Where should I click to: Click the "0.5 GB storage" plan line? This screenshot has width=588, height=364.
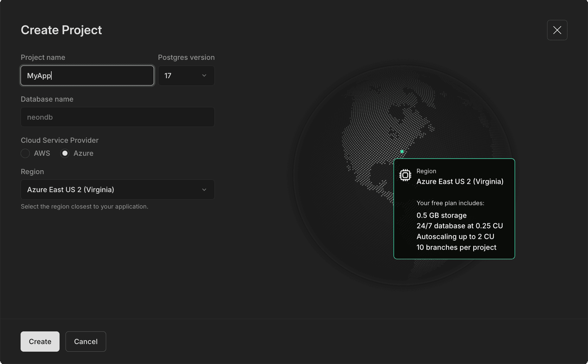tap(441, 216)
